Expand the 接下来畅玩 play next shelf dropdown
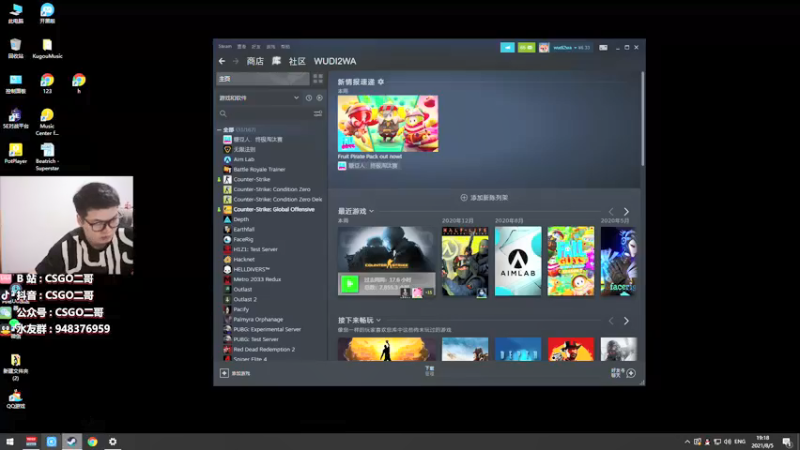The height and width of the screenshot is (450, 800). (379, 320)
